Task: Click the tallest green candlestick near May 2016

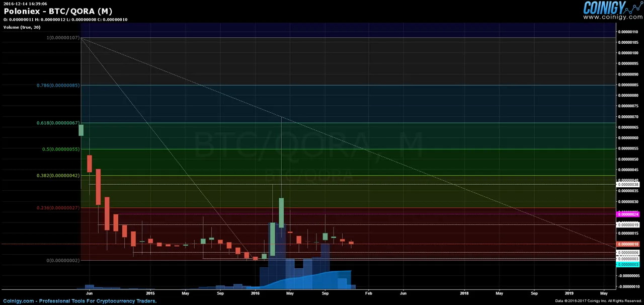Action: [281, 212]
